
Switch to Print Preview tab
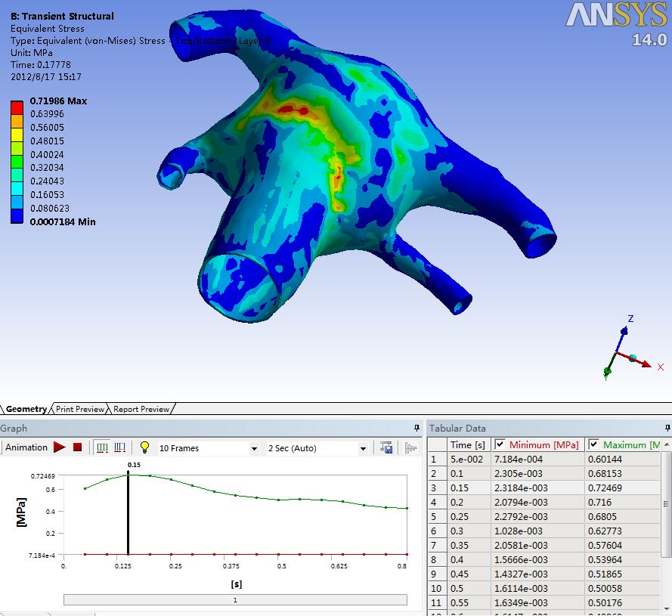(x=79, y=409)
